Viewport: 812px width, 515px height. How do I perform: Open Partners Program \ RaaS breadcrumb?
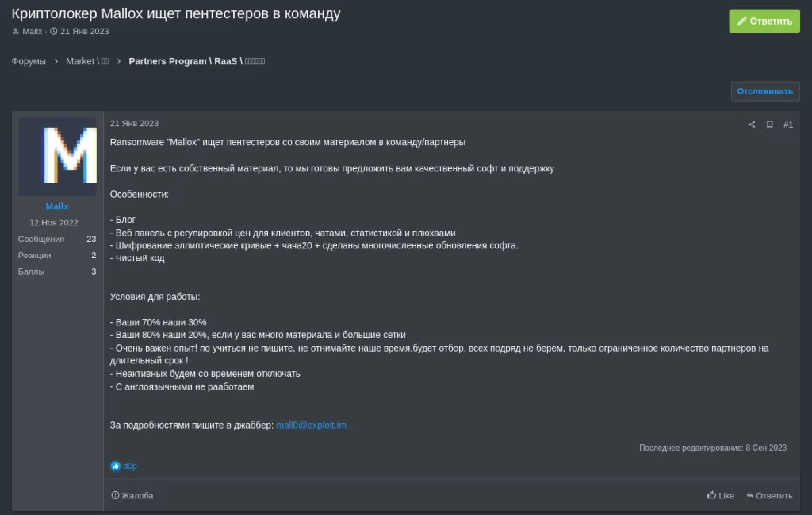click(x=197, y=61)
